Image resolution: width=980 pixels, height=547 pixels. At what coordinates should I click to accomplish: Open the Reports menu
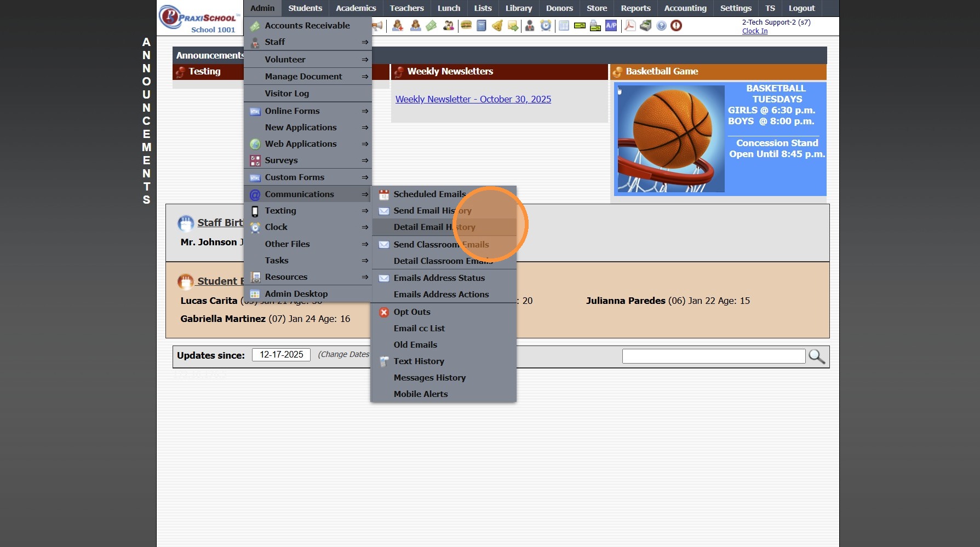coord(635,8)
